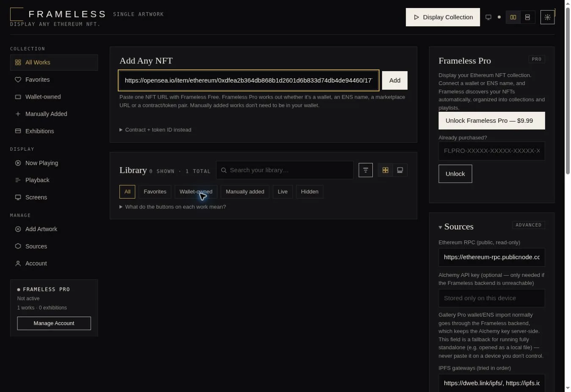This screenshot has height=392, width=571.
Task: Click the 'Already purchased?' label
Action: tap(463, 138)
